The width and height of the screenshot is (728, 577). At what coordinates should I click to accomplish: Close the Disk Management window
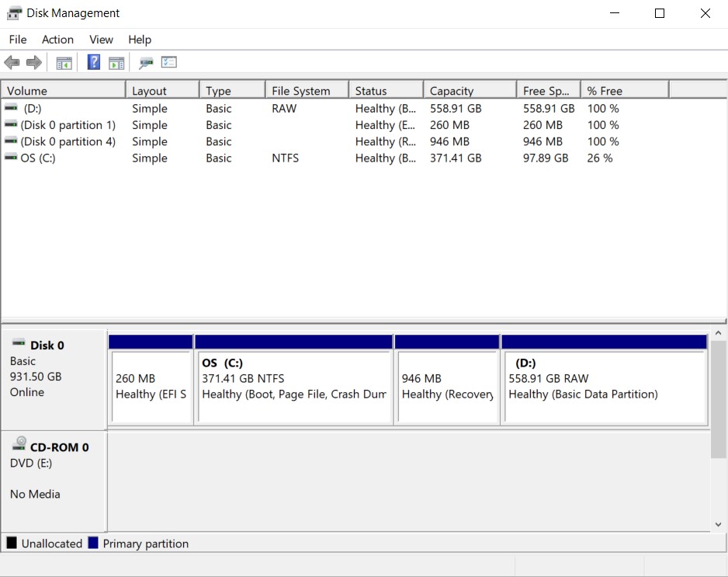coord(705,13)
